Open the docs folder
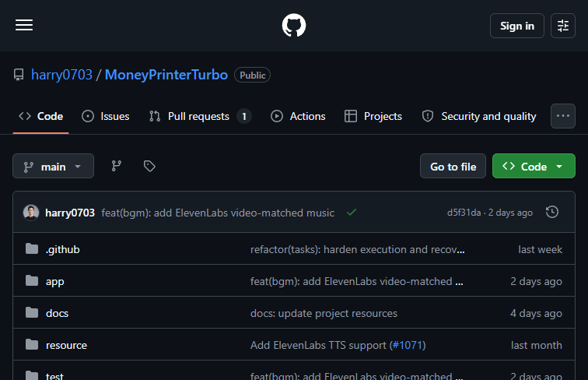The width and height of the screenshot is (588, 380). click(57, 314)
